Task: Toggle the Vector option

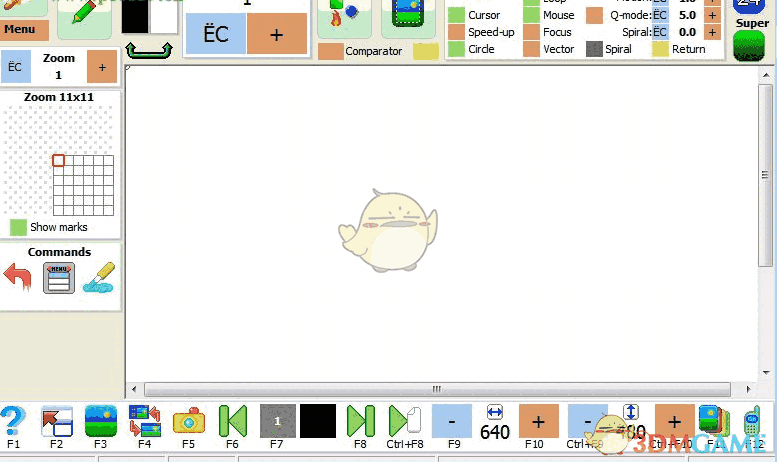Action: pos(531,49)
